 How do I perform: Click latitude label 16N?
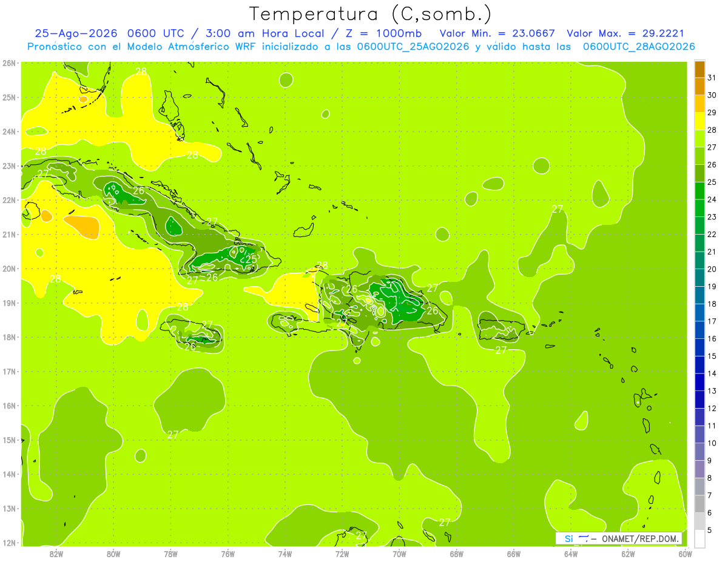(x=9, y=406)
